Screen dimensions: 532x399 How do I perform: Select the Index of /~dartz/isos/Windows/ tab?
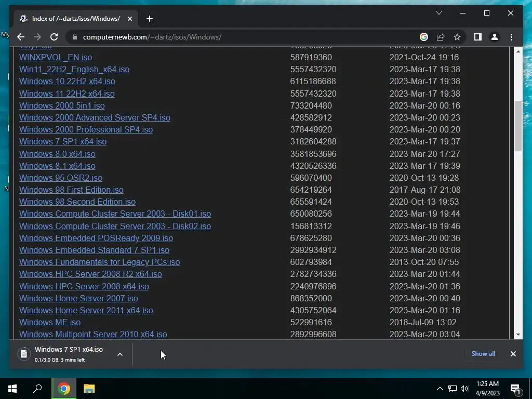[76, 19]
